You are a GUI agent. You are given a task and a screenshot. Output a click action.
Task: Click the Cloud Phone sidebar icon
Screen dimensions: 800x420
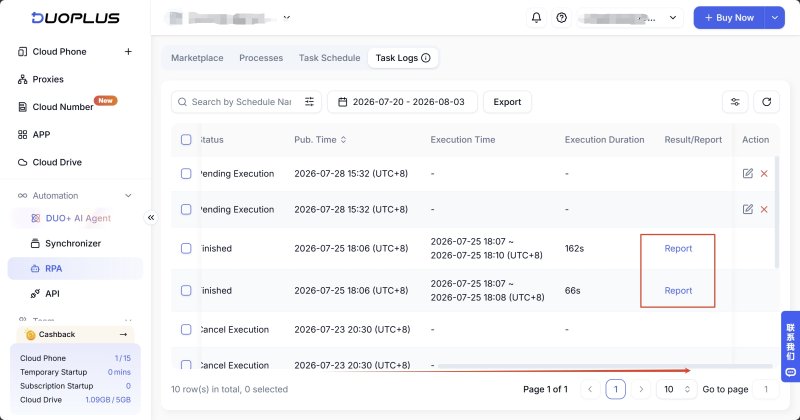[22, 52]
